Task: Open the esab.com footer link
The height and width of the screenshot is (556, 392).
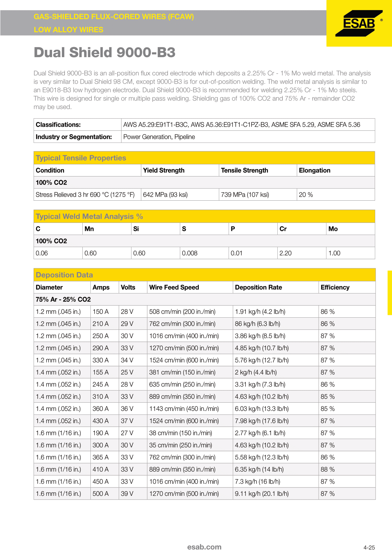Action: [204, 547]
